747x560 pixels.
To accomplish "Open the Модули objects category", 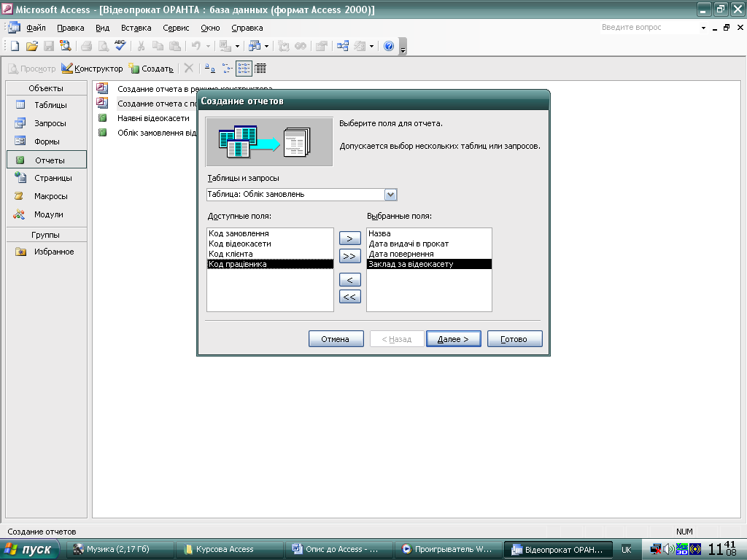I will click(x=46, y=214).
